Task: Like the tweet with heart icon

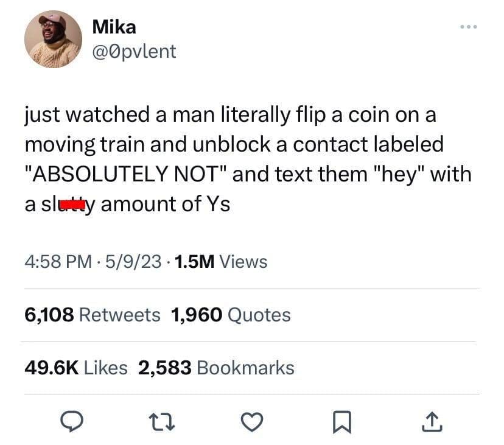Action: click(252, 422)
